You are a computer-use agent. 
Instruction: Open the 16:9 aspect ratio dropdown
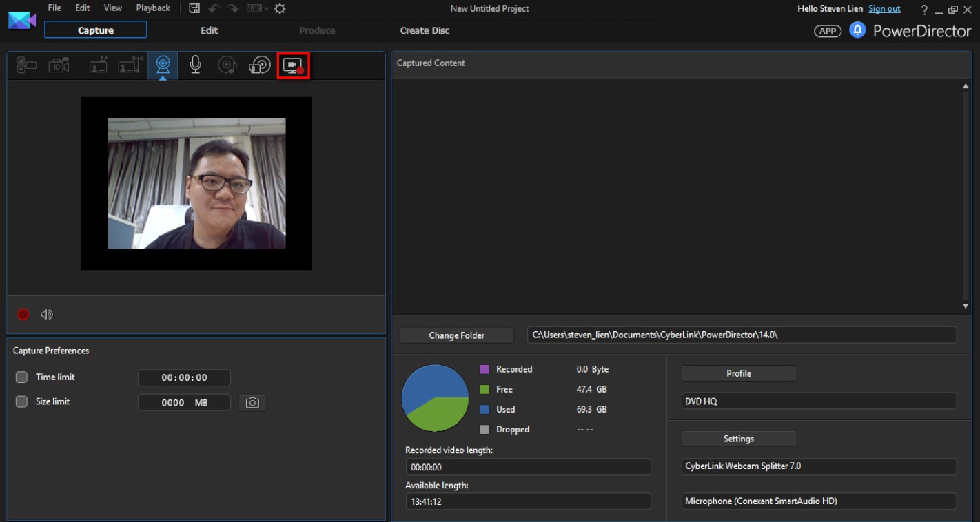(x=258, y=9)
